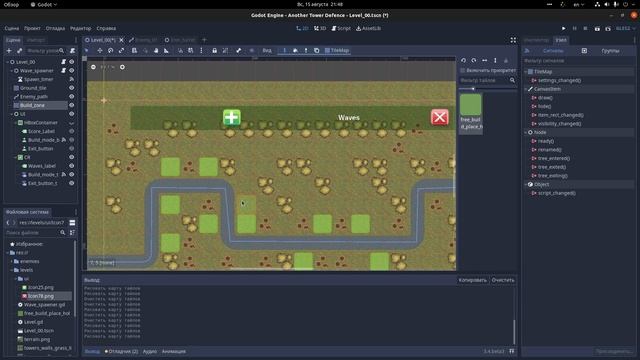Switch to the 3D workspace
The width and height of the screenshot is (640, 360).
[x=320, y=29]
